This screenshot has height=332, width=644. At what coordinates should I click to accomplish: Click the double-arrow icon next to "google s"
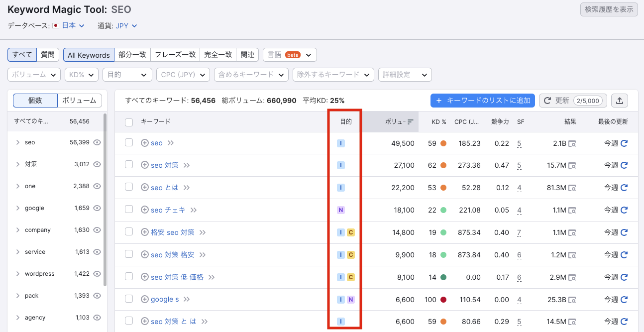tap(187, 299)
